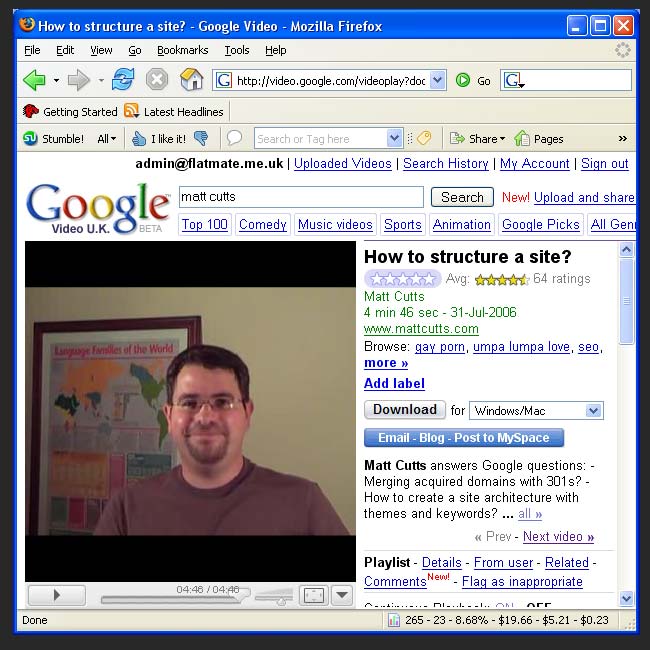650x650 pixels.
Task: Click the Search or Tag here field
Action: (x=320, y=138)
